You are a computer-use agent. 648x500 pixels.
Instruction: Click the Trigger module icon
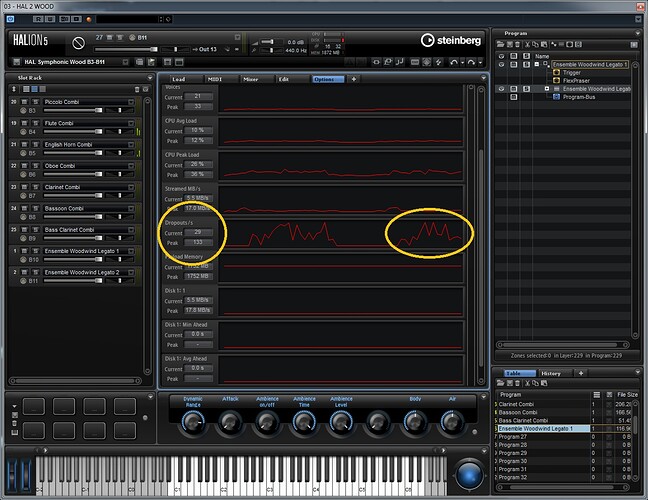pyautogui.click(x=556, y=73)
